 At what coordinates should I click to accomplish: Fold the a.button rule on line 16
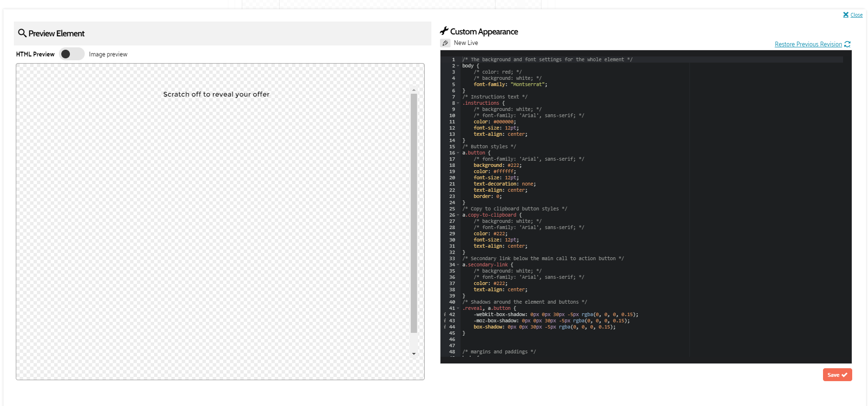458,153
